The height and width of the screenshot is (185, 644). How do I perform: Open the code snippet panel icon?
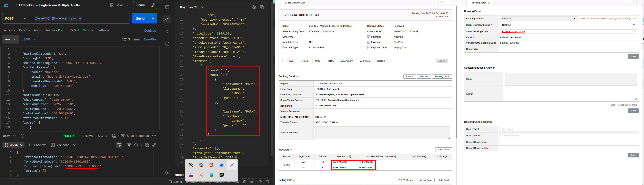167,19
